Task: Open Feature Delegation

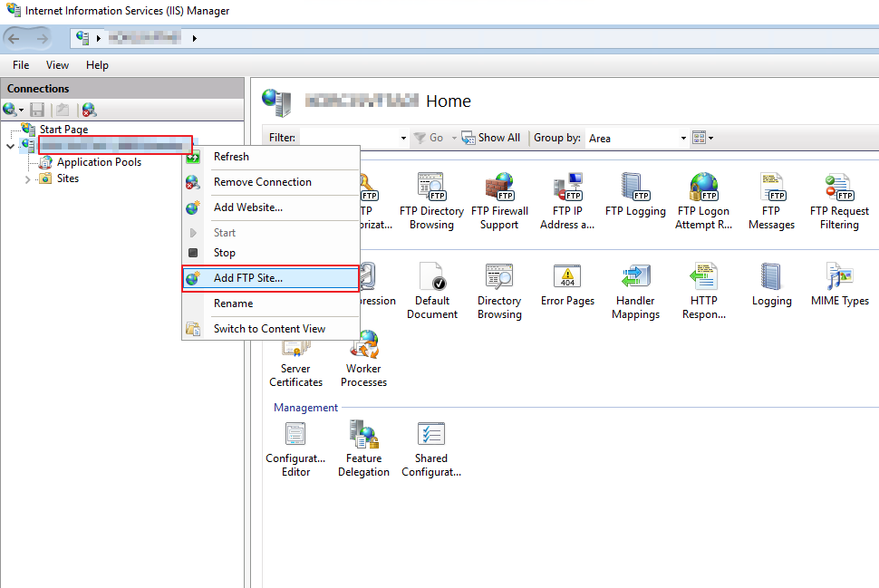Action: (x=363, y=448)
